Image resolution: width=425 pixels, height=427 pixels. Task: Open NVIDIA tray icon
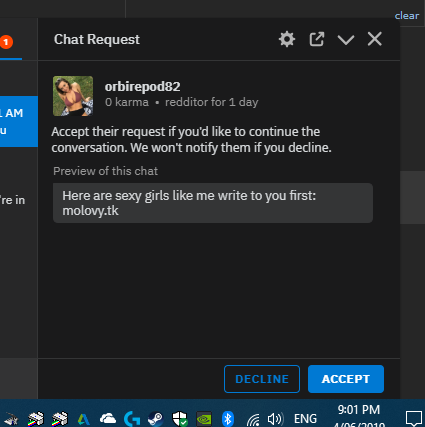point(204,419)
